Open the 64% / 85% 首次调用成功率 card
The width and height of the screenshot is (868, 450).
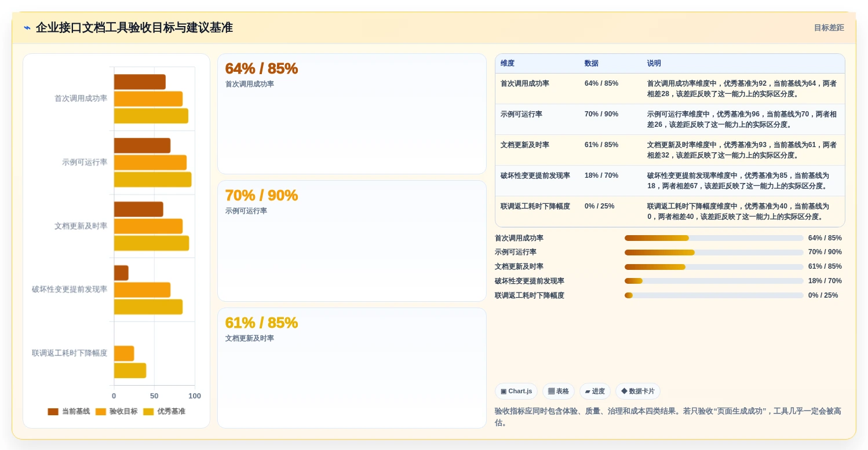(x=352, y=114)
